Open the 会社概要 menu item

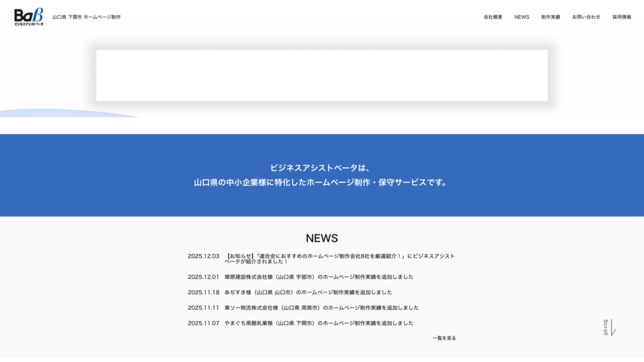point(492,17)
